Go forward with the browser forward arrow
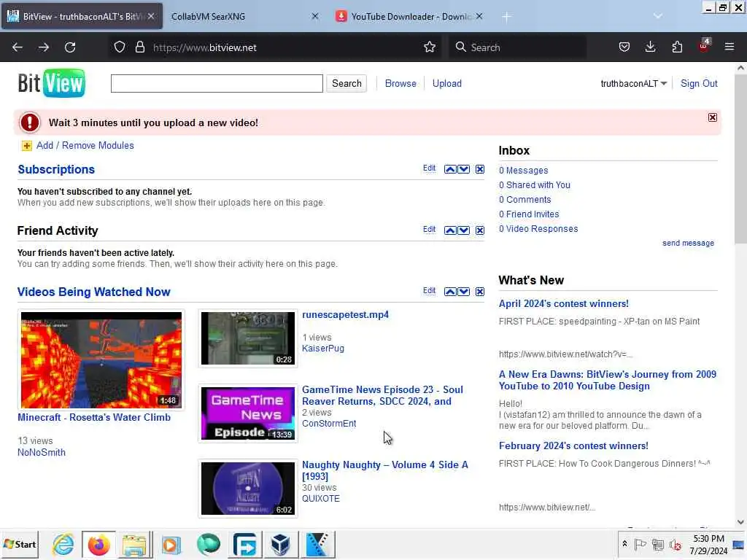This screenshot has height=560, width=747. (x=43, y=47)
